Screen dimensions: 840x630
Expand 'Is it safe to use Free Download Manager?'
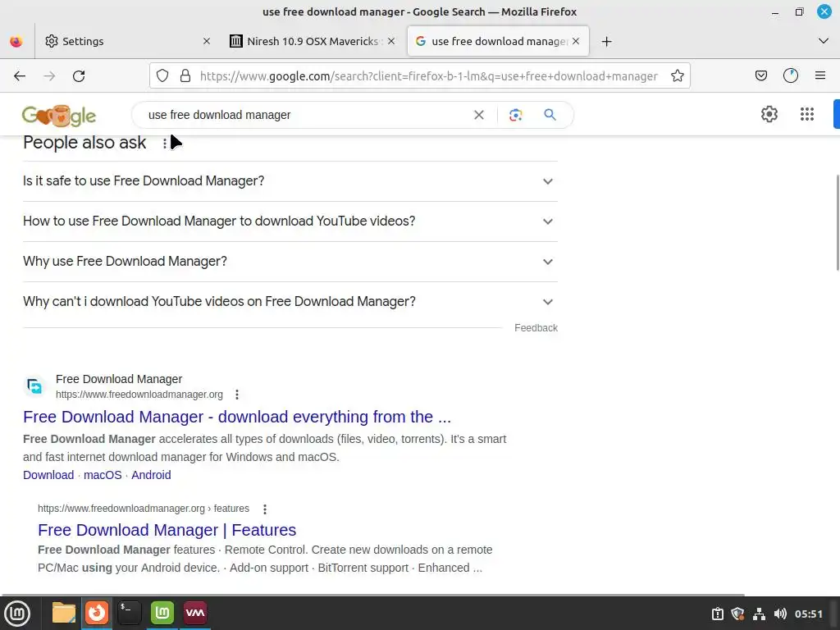(290, 181)
